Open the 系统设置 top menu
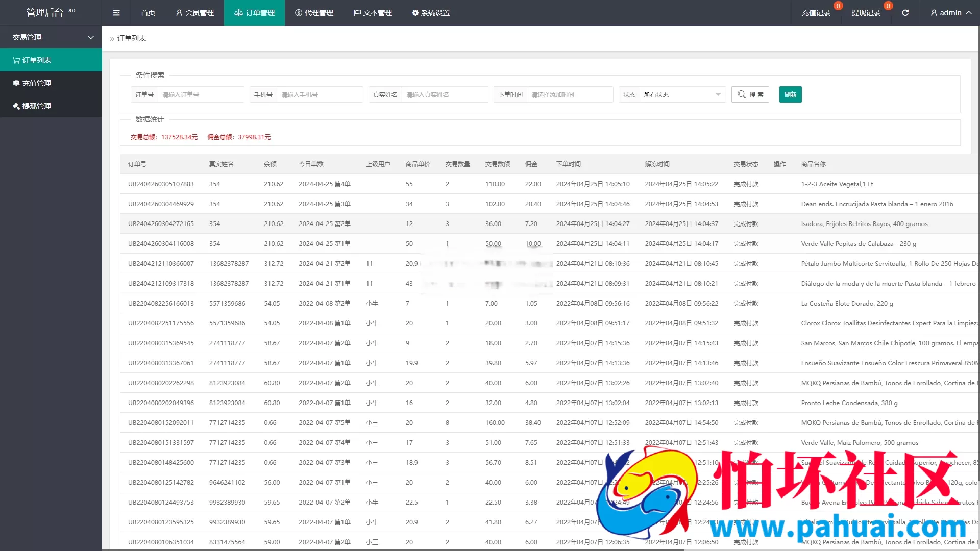The width and height of the screenshot is (980, 551). [431, 13]
